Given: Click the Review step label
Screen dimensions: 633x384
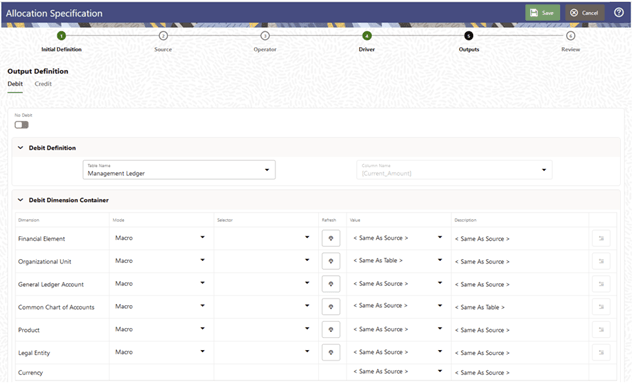Looking at the screenshot, I should 570,49.
